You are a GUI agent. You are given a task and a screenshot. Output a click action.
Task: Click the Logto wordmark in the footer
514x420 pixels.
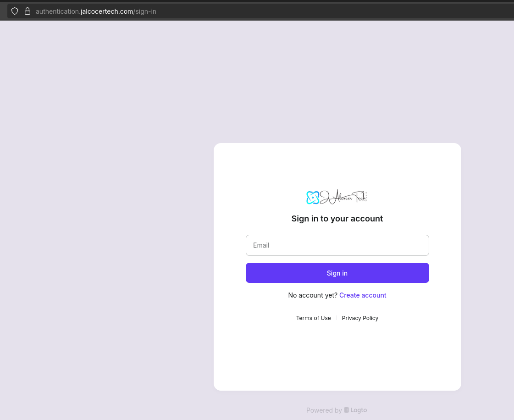359,410
